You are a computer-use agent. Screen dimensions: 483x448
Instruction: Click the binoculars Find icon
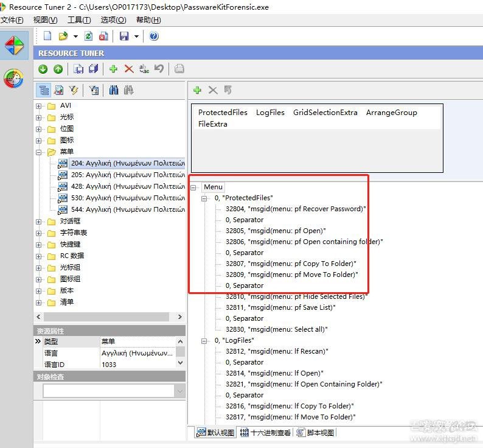114,90
